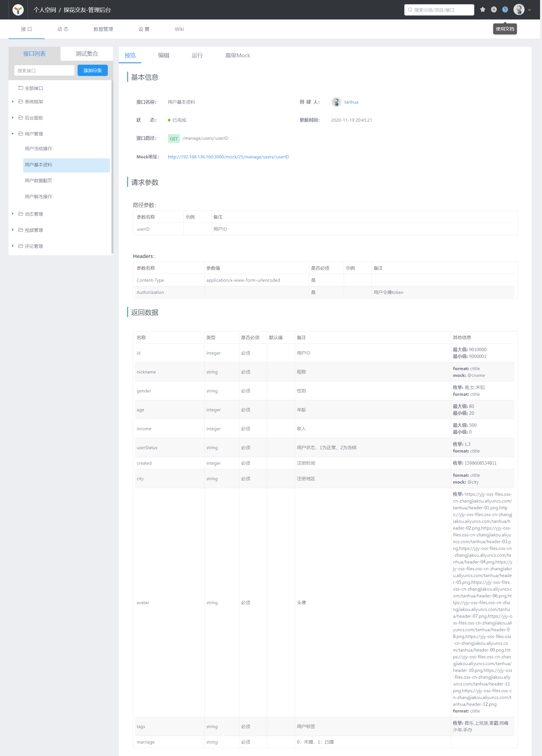Viewport: 542px width, 756px height.
Task: Expand the 动态管理 category
Action: pos(13,214)
